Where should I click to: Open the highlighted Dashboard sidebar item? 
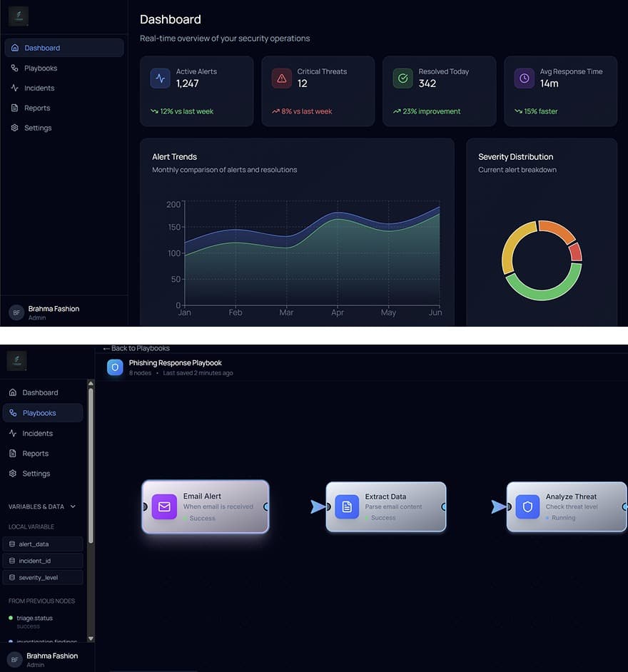(64, 48)
